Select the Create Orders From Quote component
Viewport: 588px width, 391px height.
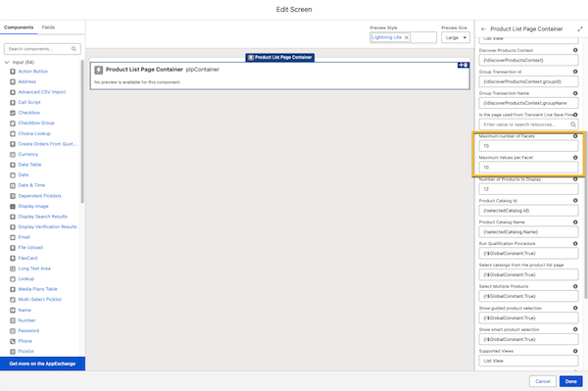point(47,144)
